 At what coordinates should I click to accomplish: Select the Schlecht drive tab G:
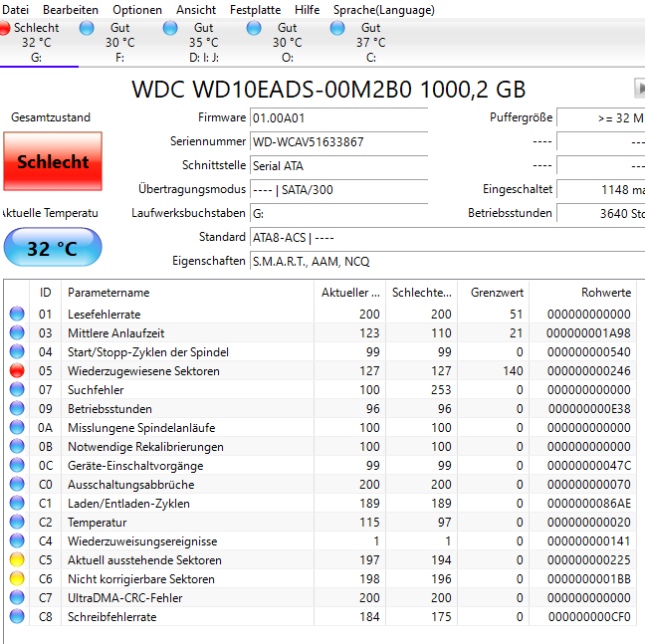click(36, 43)
